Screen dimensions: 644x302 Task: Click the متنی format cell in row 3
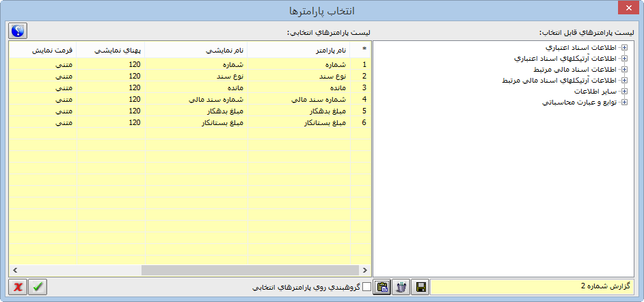42,87
